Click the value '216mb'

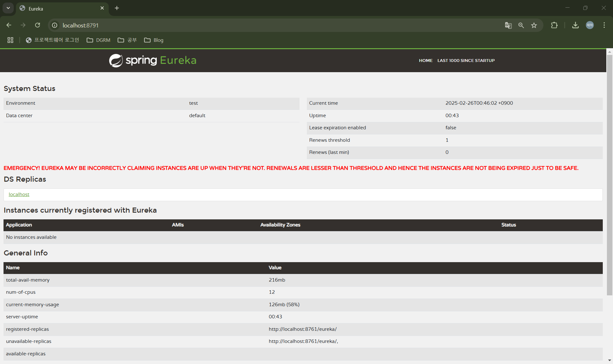click(277, 280)
